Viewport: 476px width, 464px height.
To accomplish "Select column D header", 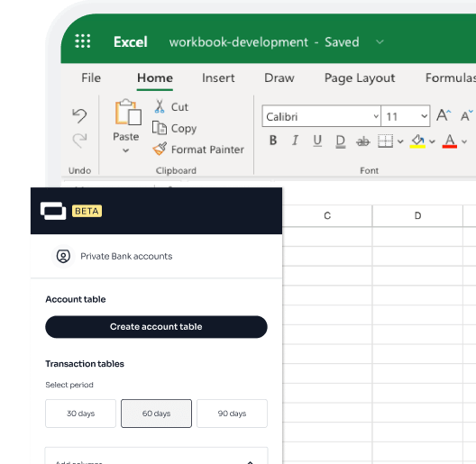I will (x=417, y=215).
